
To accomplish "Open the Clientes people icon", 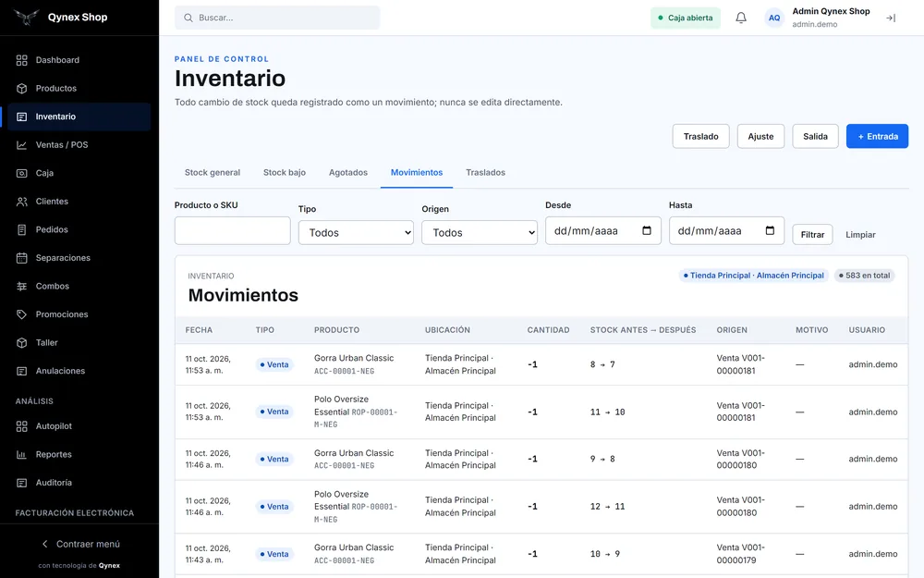I will click(x=22, y=202).
